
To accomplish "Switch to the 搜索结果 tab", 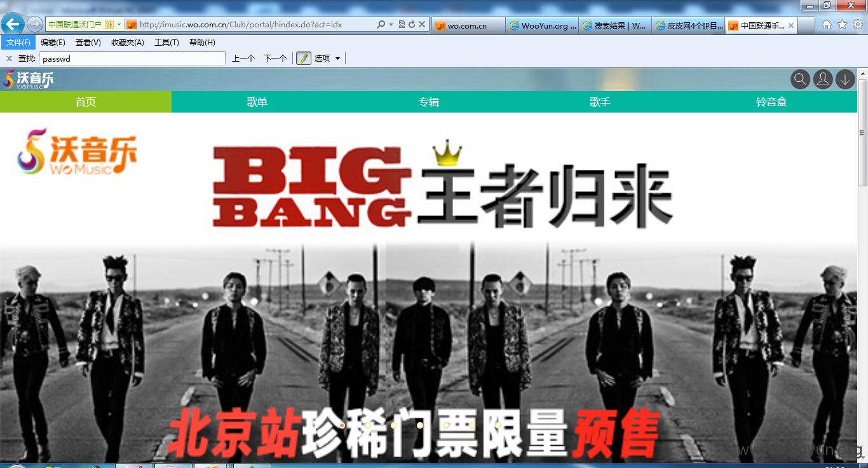I will pyautogui.click(x=615, y=25).
